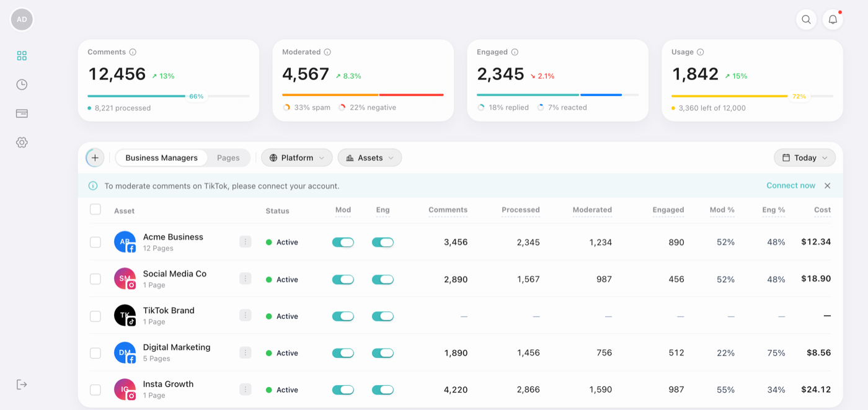
Task: Click info icon next to Engaged
Action: pyautogui.click(x=515, y=52)
